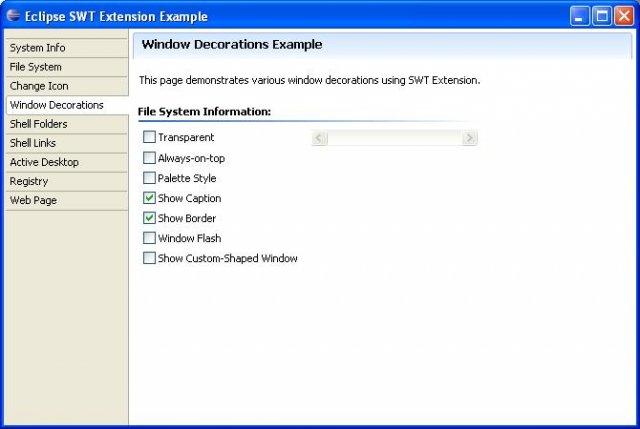Close the Eclipse SWT Extension window

click(x=624, y=16)
